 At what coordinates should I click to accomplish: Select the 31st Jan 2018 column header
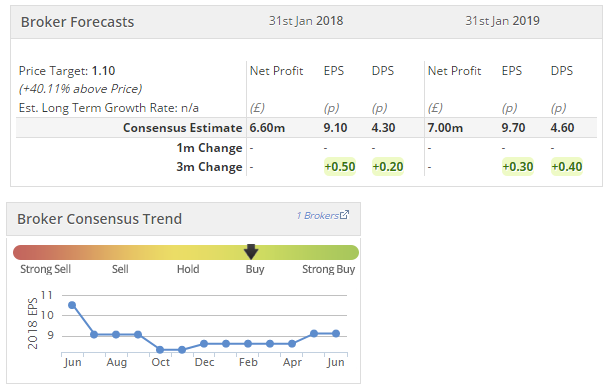click(306, 21)
